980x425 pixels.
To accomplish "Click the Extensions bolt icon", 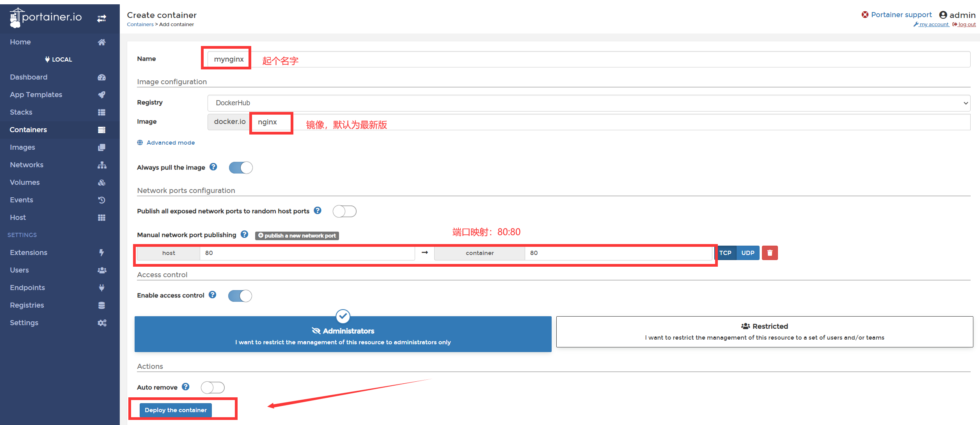I will click(x=101, y=253).
